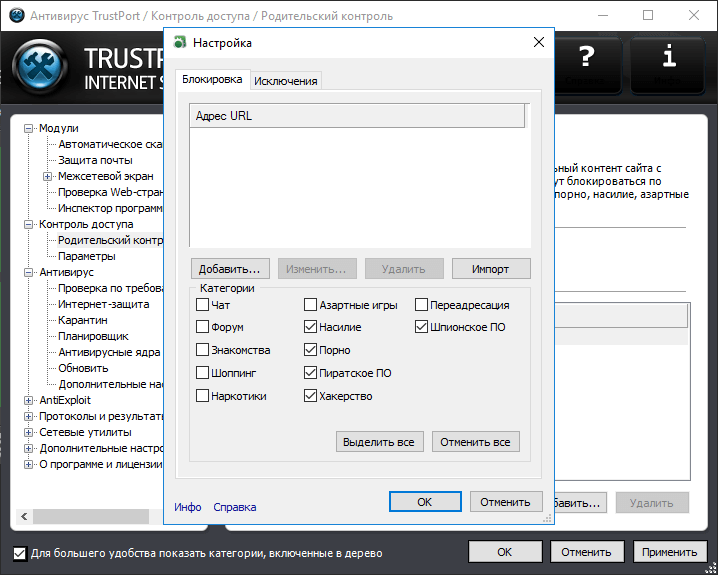This screenshot has width=718, height=575.
Task: Uncheck the Порно category
Action: pos(310,350)
